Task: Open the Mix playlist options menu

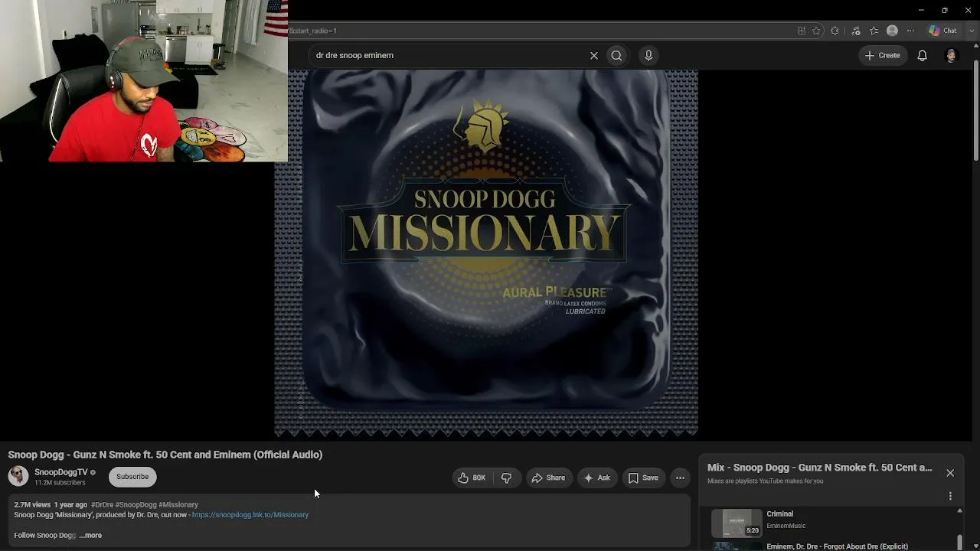Action: [950, 496]
